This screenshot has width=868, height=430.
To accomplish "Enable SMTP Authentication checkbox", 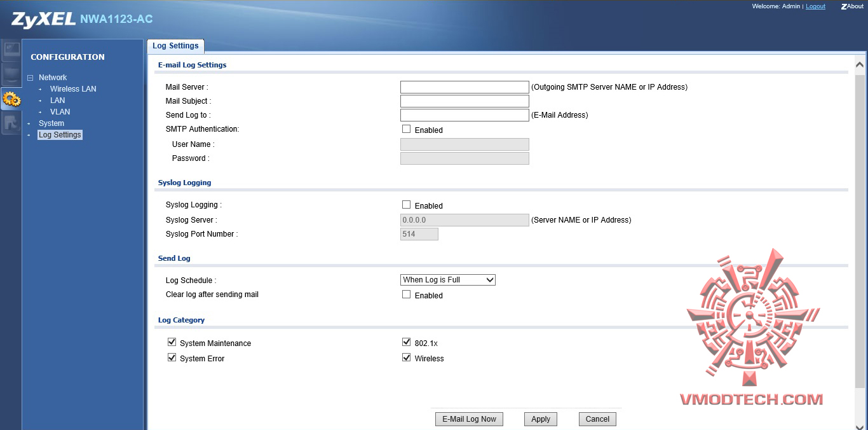I will point(407,129).
